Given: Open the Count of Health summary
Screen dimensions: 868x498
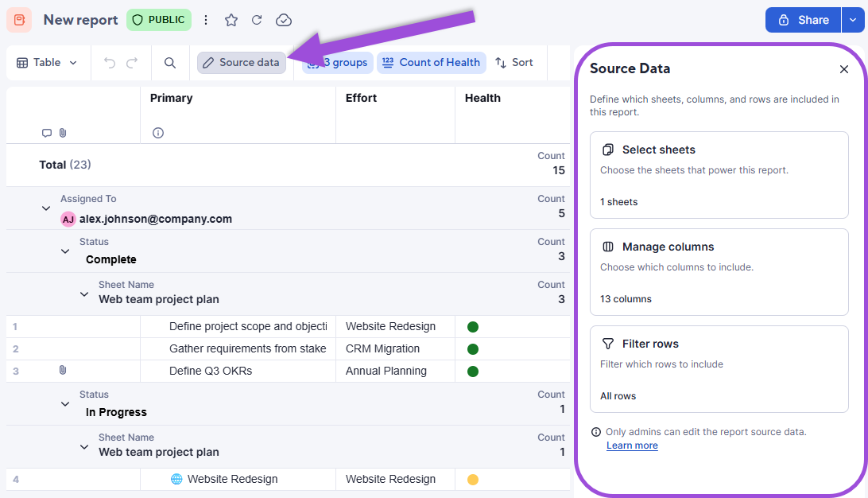Looking at the screenshot, I should click(x=432, y=63).
